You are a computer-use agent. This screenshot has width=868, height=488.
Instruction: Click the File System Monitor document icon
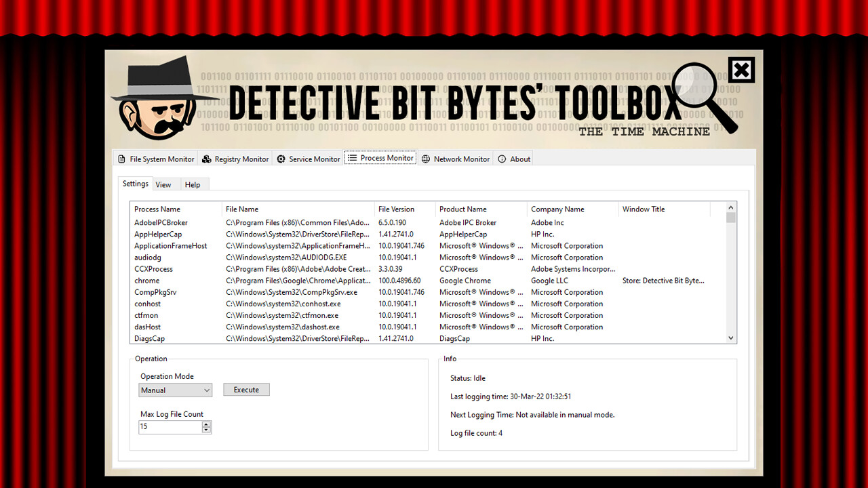(x=121, y=159)
